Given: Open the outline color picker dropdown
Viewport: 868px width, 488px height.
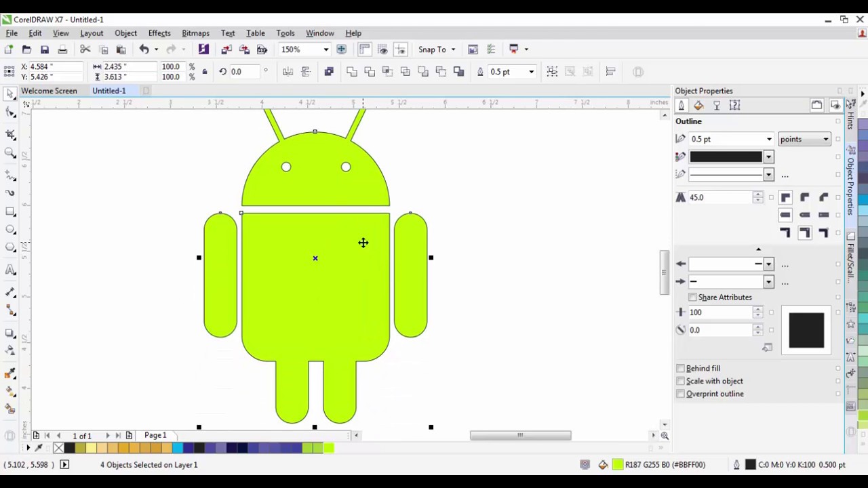Looking at the screenshot, I should 768,157.
